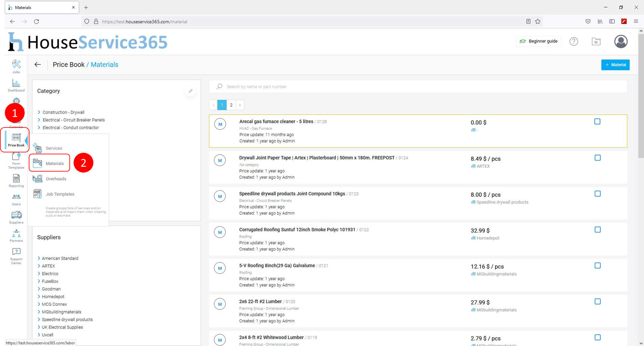Screen dimensions: 644x346
Task: Open the Reporting sidebar icon
Action: click(16, 181)
